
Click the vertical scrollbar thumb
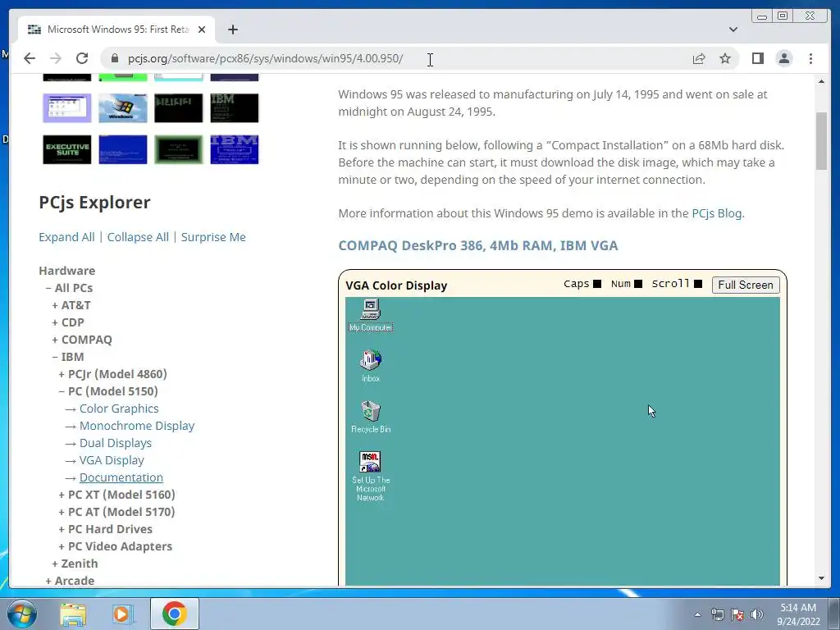tap(821, 141)
